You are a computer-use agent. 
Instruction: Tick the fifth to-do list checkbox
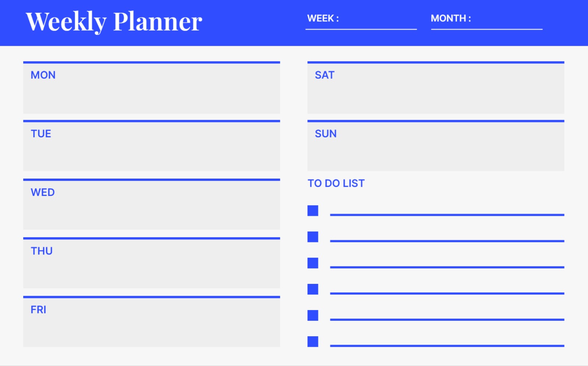(x=313, y=316)
